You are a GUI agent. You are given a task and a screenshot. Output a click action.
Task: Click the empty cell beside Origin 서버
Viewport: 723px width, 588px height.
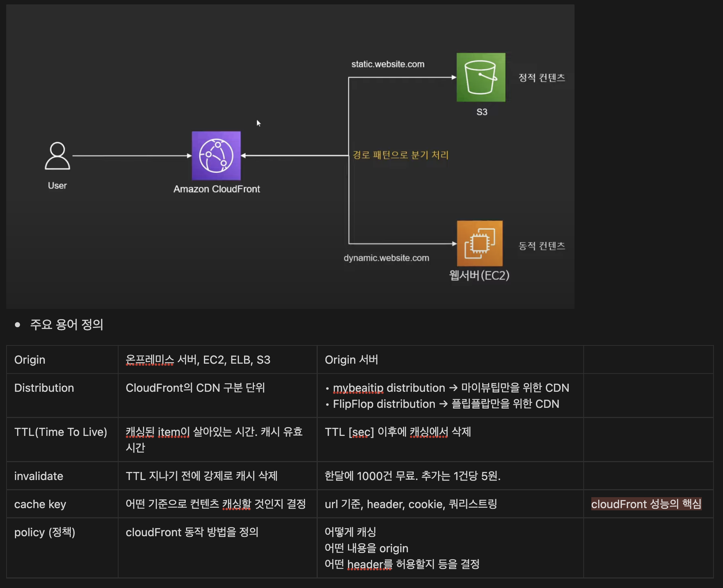pyautogui.click(x=648, y=360)
